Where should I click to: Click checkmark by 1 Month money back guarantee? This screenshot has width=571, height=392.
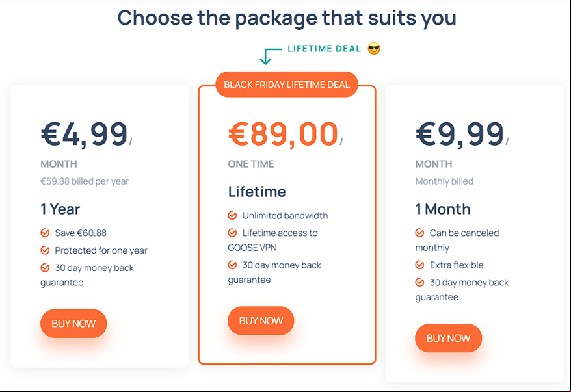click(x=420, y=282)
